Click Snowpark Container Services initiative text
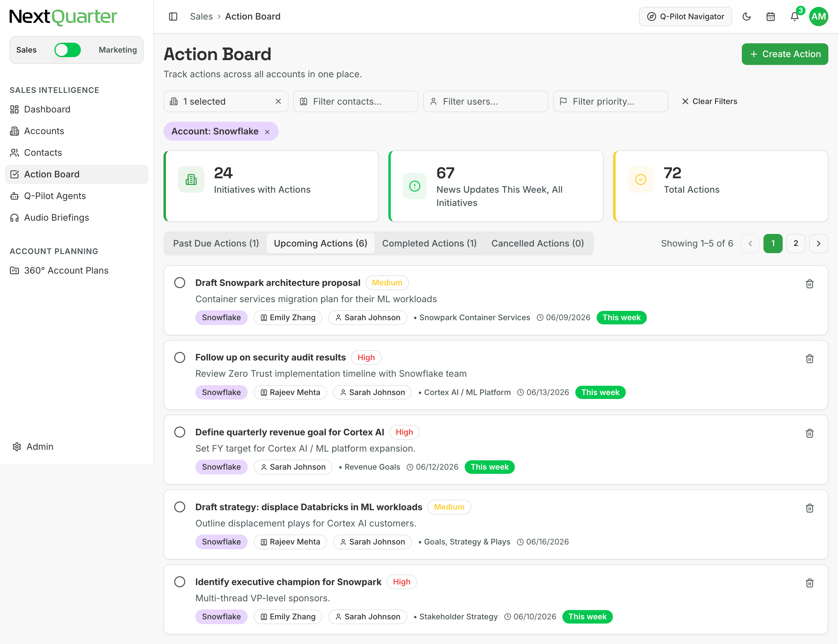This screenshot has width=838, height=644. pos(474,317)
